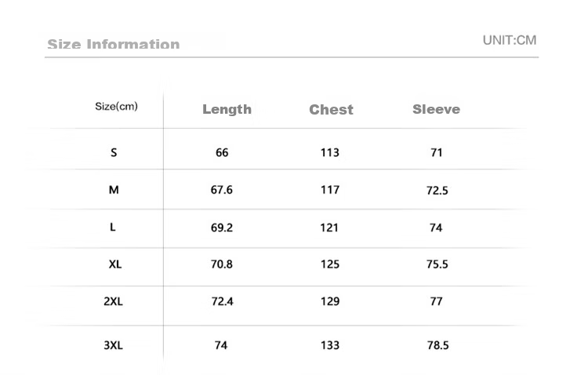
Task: Click the XL size row label
Action: click(x=115, y=264)
